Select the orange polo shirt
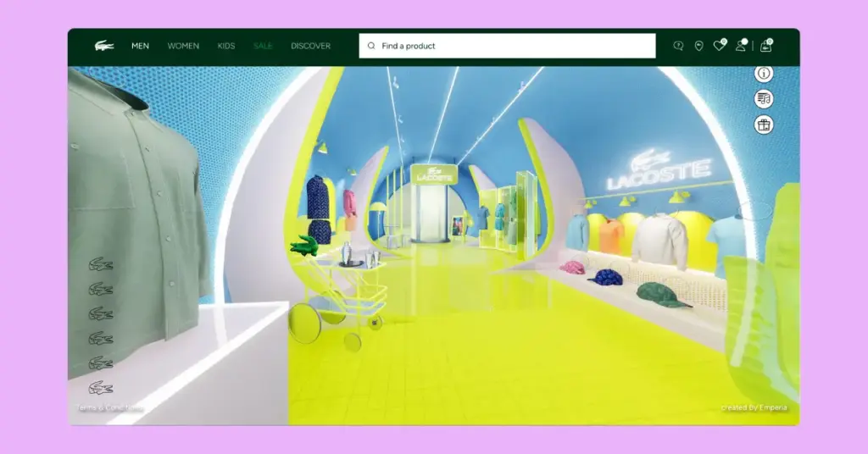This screenshot has width=868, height=454. point(611,236)
